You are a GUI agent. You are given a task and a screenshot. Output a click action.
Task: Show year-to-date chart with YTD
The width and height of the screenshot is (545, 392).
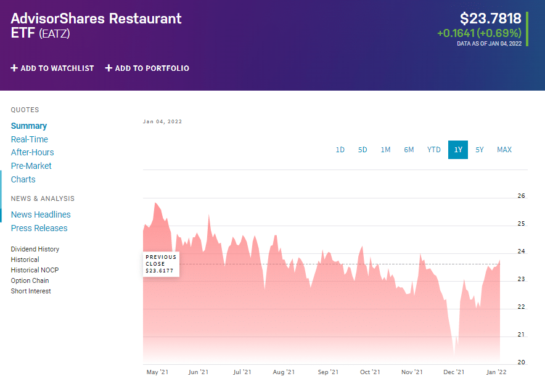tap(434, 150)
